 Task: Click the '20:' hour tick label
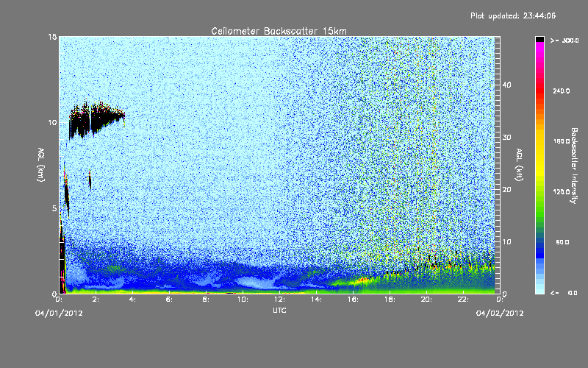click(x=426, y=300)
